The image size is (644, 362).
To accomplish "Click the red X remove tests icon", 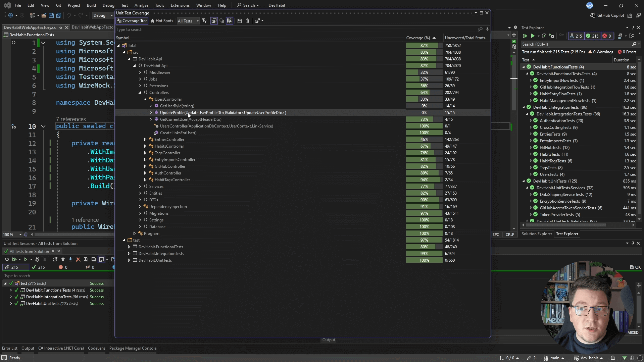I will [78, 259].
